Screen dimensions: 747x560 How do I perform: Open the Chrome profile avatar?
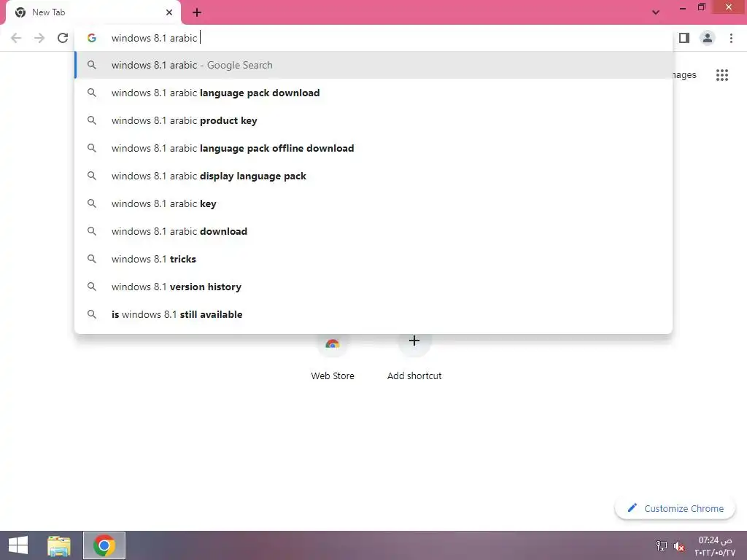coord(708,38)
